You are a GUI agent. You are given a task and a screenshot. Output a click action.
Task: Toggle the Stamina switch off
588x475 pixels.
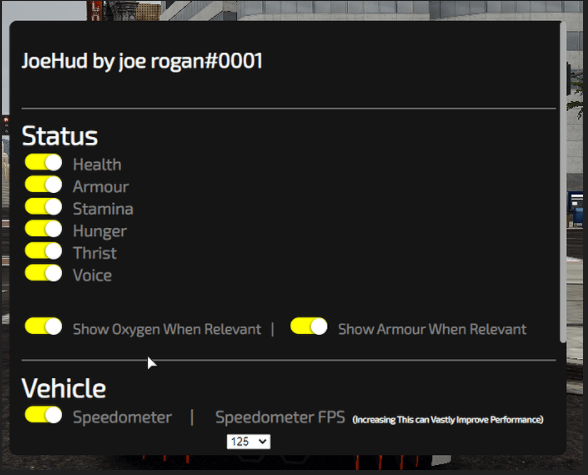pyautogui.click(x=44, y=207)
